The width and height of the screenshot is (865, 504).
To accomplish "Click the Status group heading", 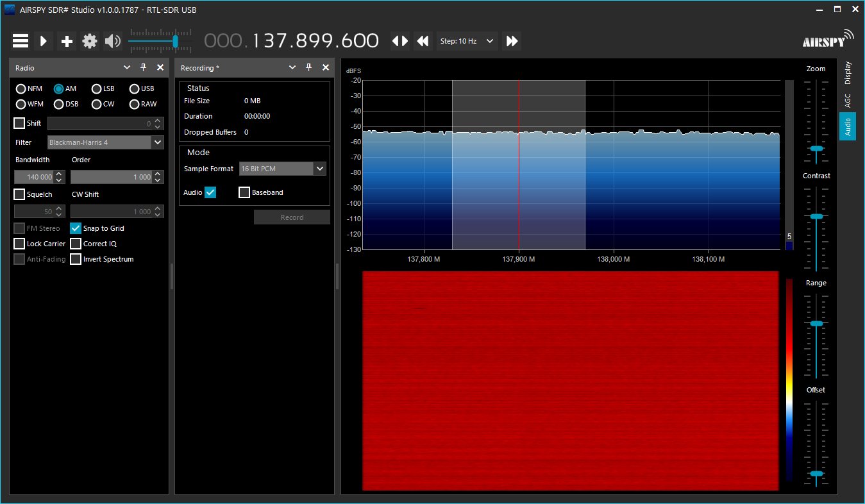I will click(198, 88).
